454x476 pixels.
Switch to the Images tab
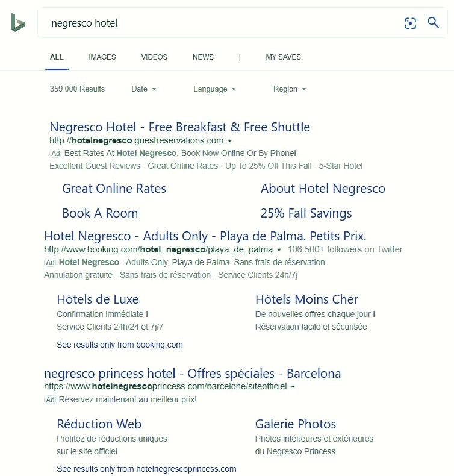point(102,57)
